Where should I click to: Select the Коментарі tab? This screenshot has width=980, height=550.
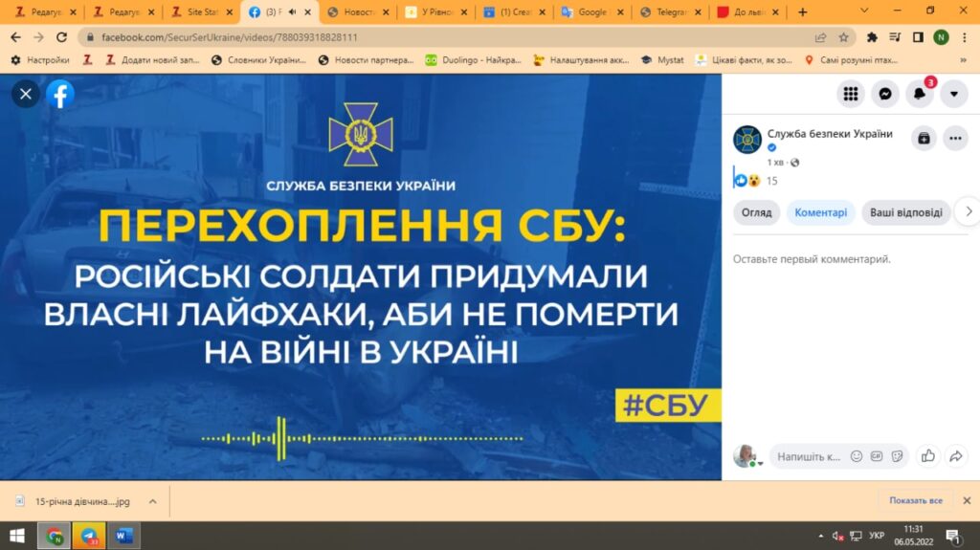(x=821, y=212)
